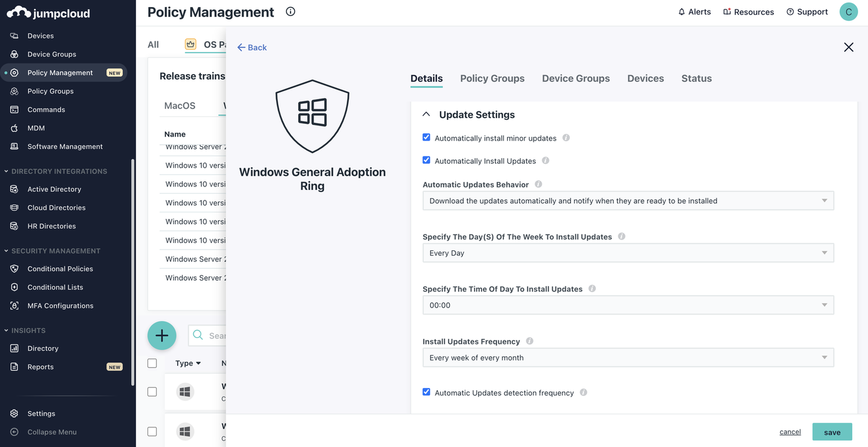The width and height of the screenshot is (868, 447).
Task: Click the Collapse Menu arrow icon
Action: pyautogui.click(x=14, y=433)
